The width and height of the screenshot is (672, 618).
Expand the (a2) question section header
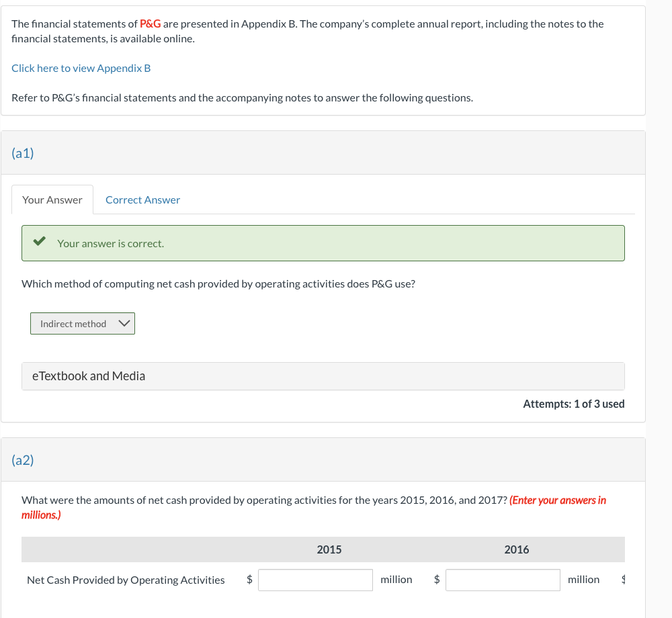pyautogui.click(x=21, y=460)
